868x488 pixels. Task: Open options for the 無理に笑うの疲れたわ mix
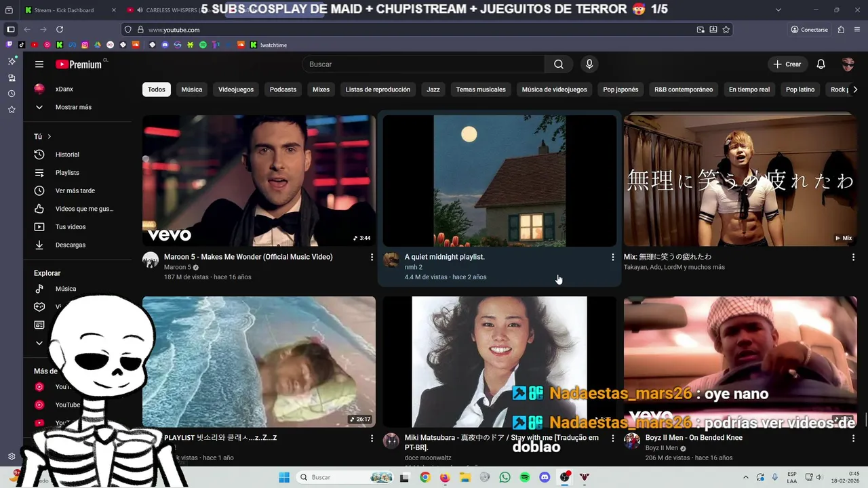pos(853,258)
